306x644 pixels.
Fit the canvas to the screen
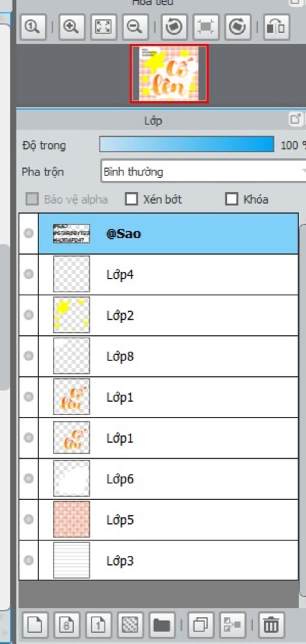point(103,27)
